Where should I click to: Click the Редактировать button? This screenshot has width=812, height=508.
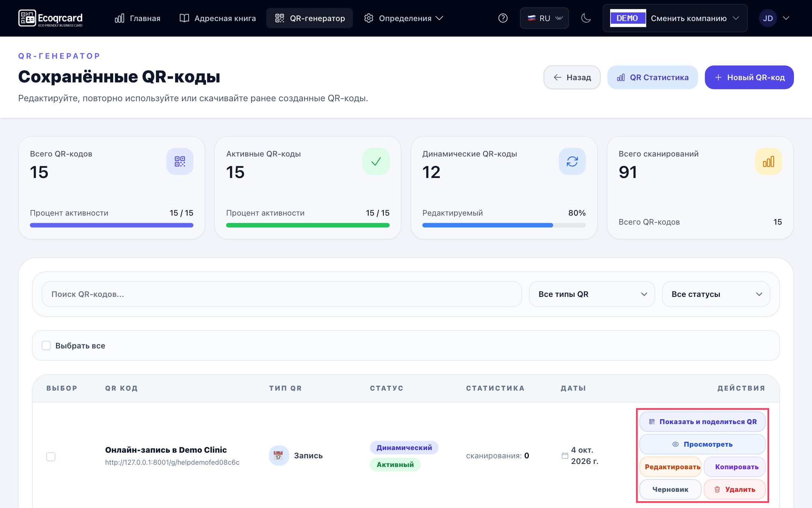click(x=671, y=467)
